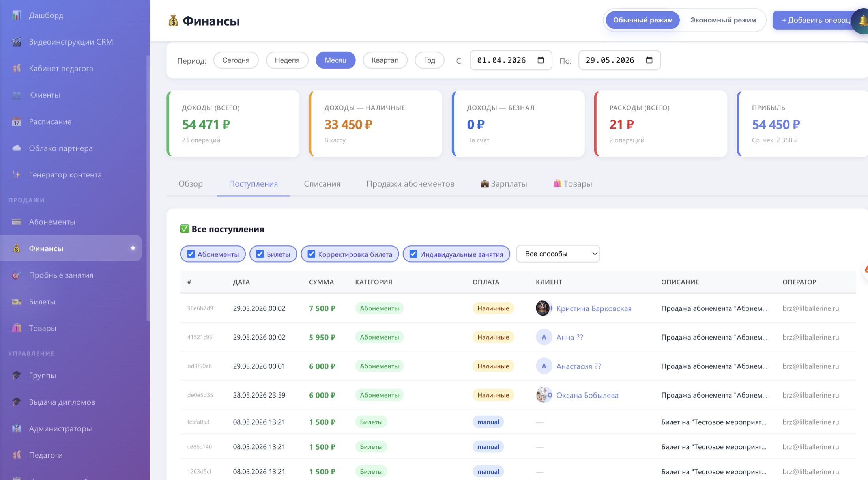868x480 pixels.
Task: Uncheck the Корректировка билета filter checkbox
Action: [311, 254]
